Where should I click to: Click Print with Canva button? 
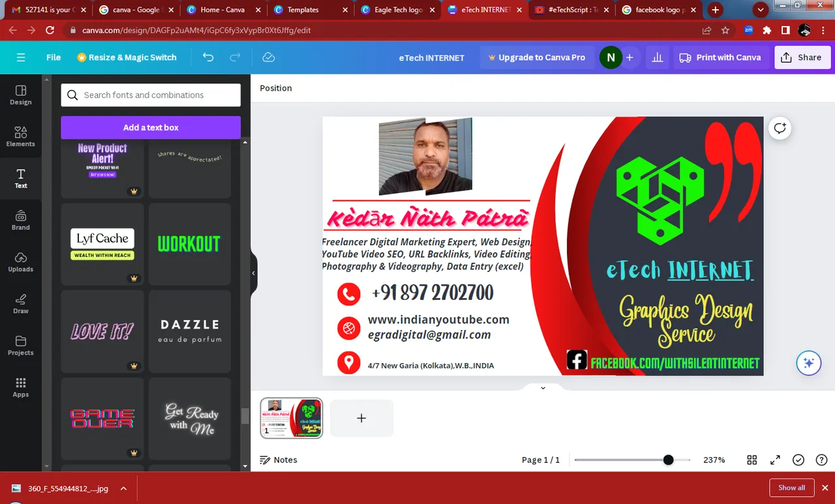click(720, 57)
